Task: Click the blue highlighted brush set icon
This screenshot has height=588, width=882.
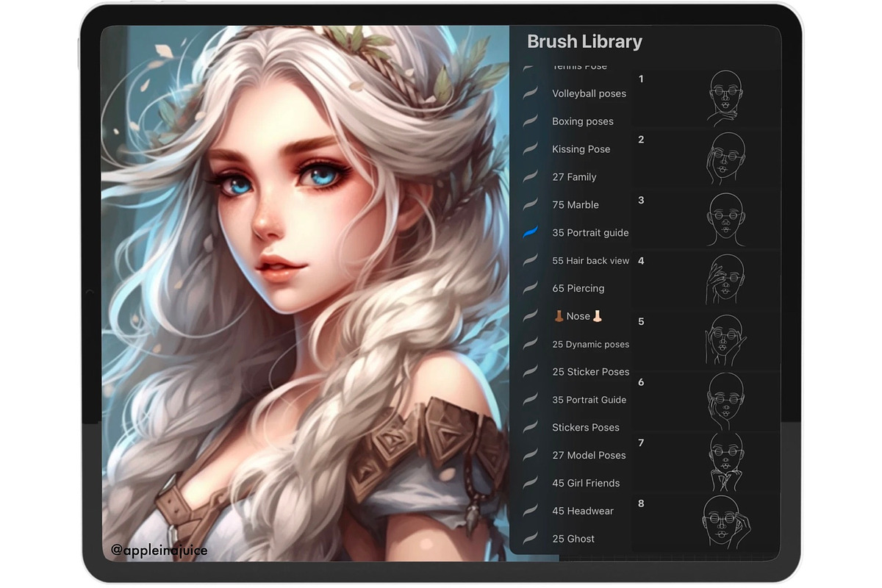Action: coord(530,232)
